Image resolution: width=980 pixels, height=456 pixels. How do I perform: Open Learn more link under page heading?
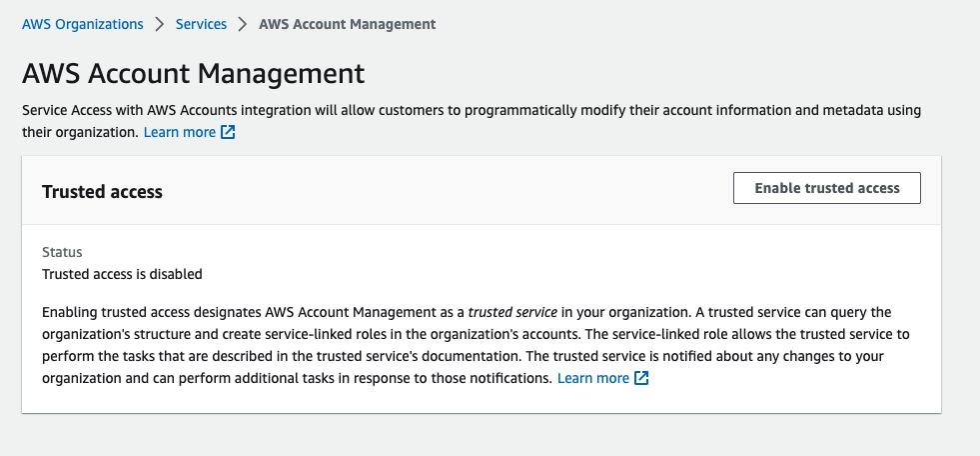pyautogui.click(x=179, y=132)
